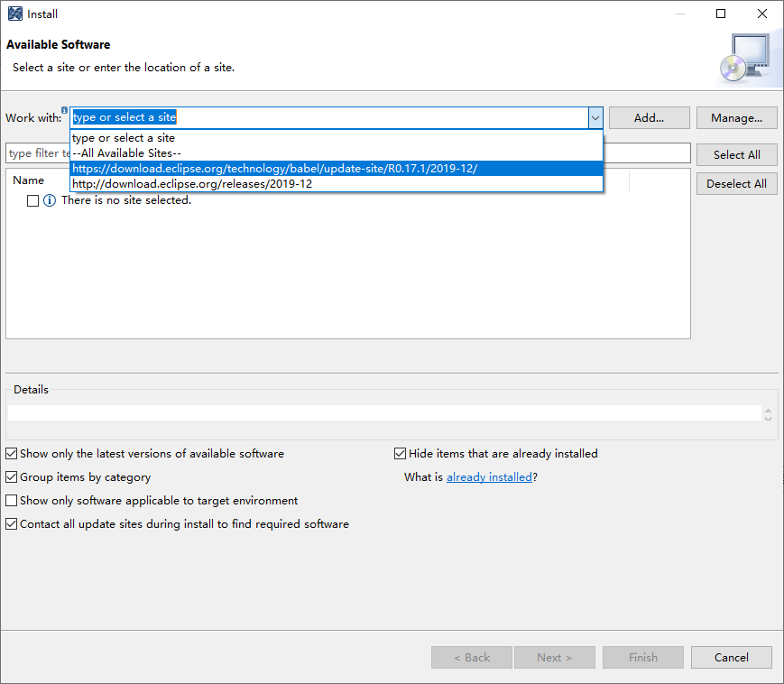Screen dimensions: 784x684
Task: Enable 'Show only software applicable to target environment'
Action: 12,501
